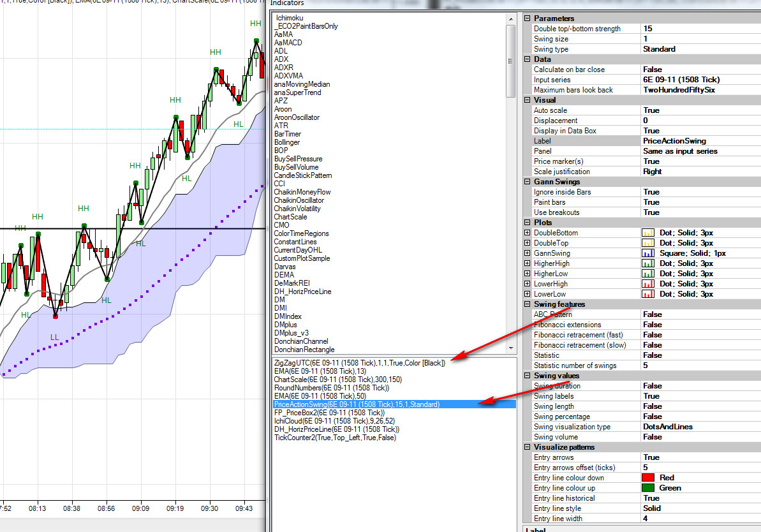Choose CurrentDayOHL from available indicators
This screenshot has width=761, height=532.
[298, 250]
